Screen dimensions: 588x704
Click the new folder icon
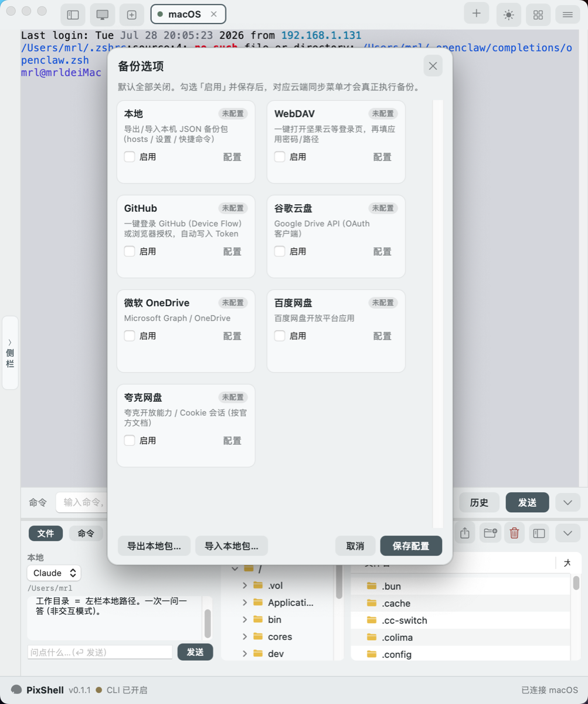click(x=490, y=533)
